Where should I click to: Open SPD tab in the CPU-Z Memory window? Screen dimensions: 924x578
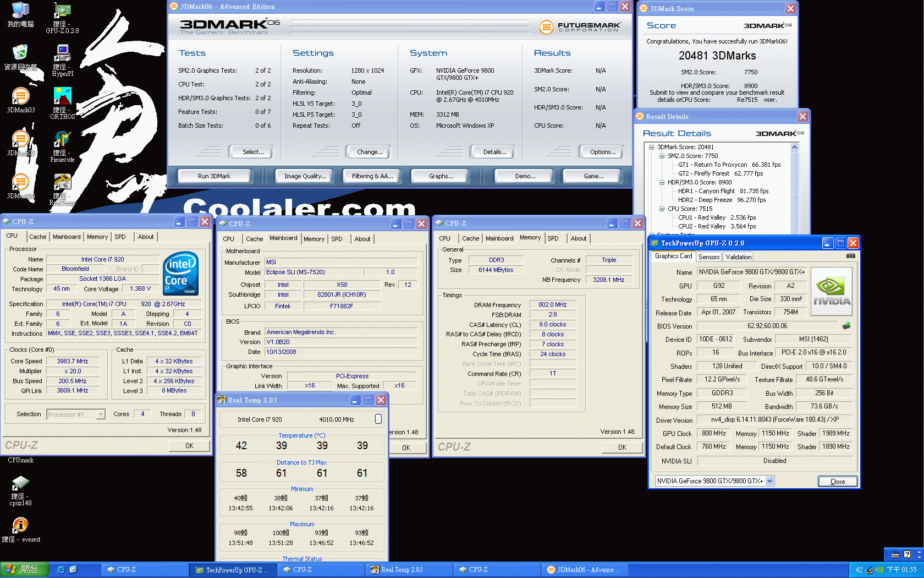(x=553, y=238)
